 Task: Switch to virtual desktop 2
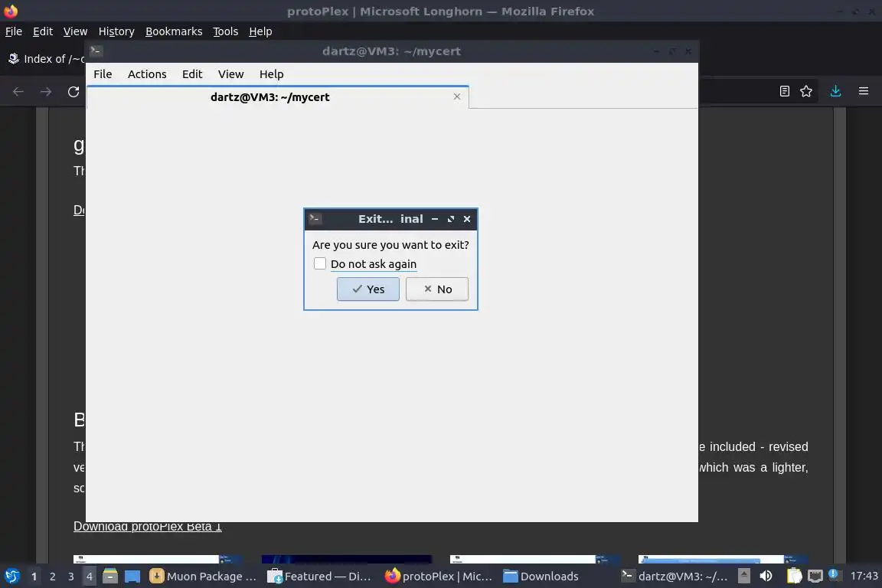point(52,577)
